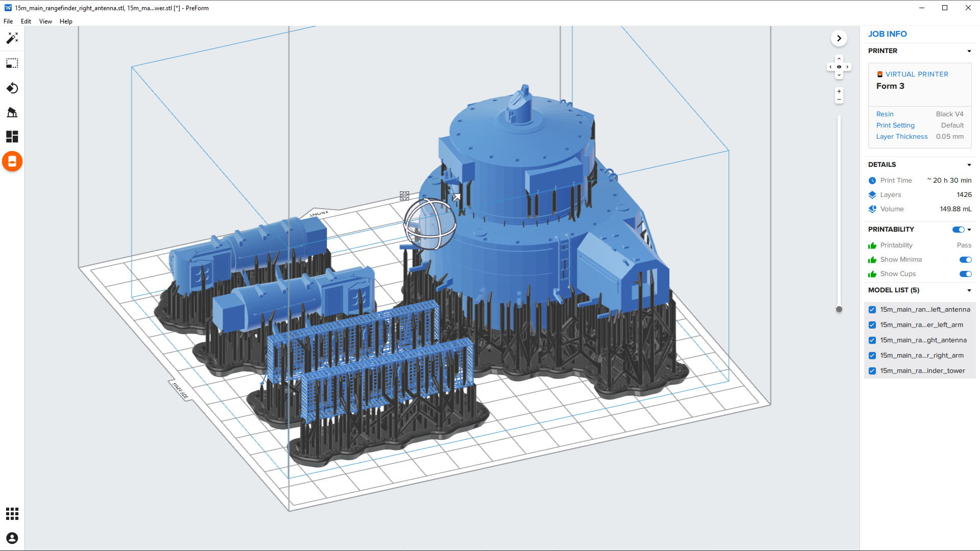Collapse the Details section
The width and height of the screenshot is (980, 551).
pyautogui.click(x=969, y=165)
